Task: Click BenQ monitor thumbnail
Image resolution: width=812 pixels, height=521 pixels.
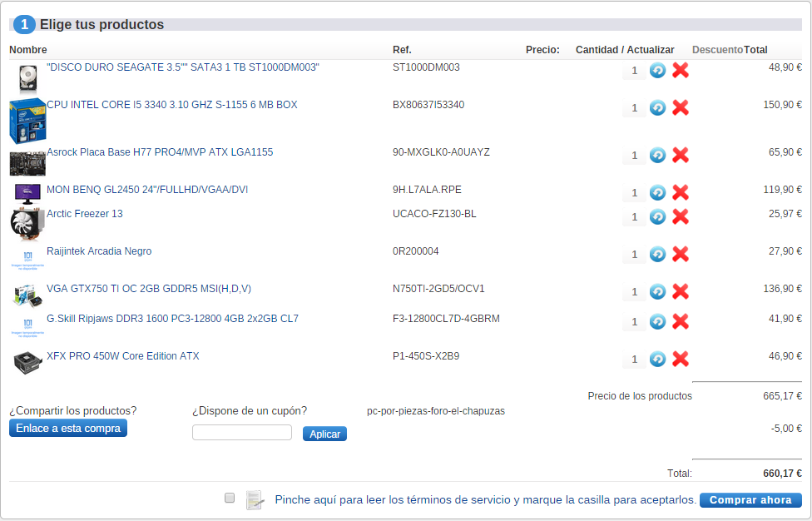Action: (27, 194)
